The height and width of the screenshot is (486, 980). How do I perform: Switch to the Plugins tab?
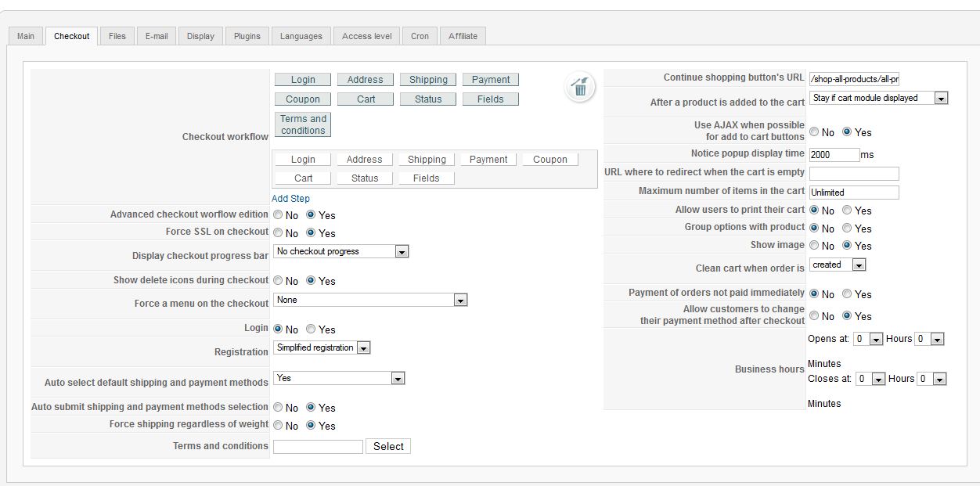[247, 36]
